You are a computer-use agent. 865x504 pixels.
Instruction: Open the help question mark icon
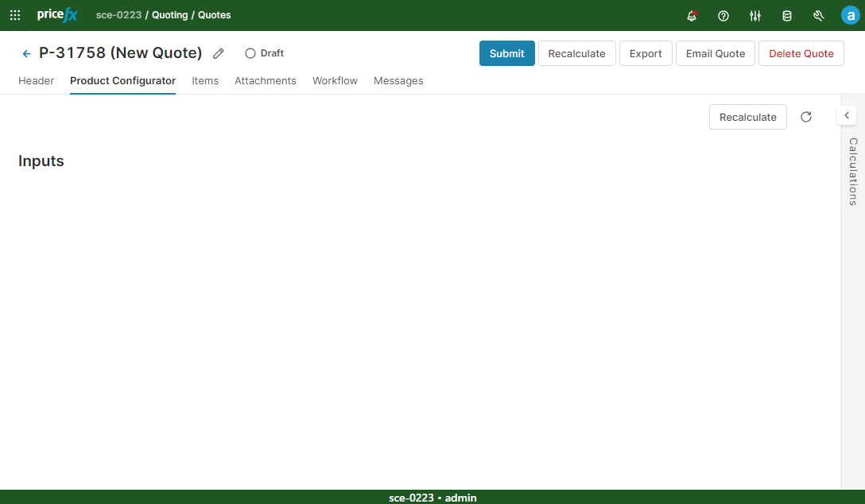[723, 16]
